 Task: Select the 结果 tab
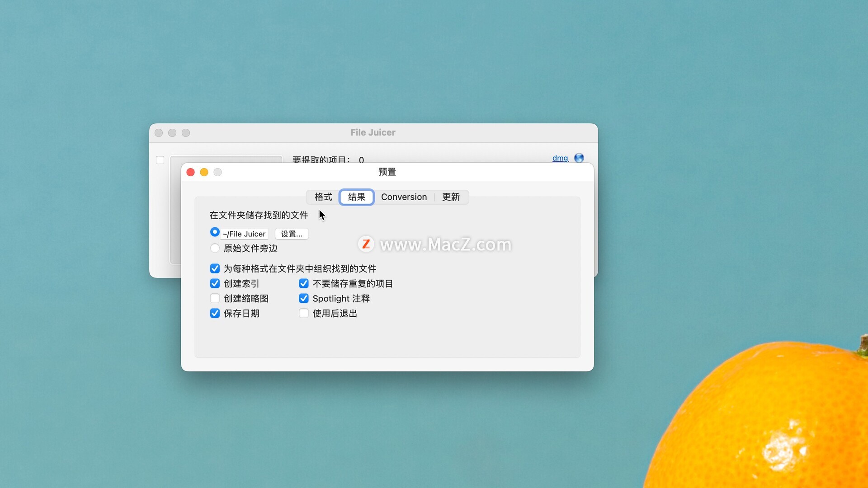[x=357, y=197]
